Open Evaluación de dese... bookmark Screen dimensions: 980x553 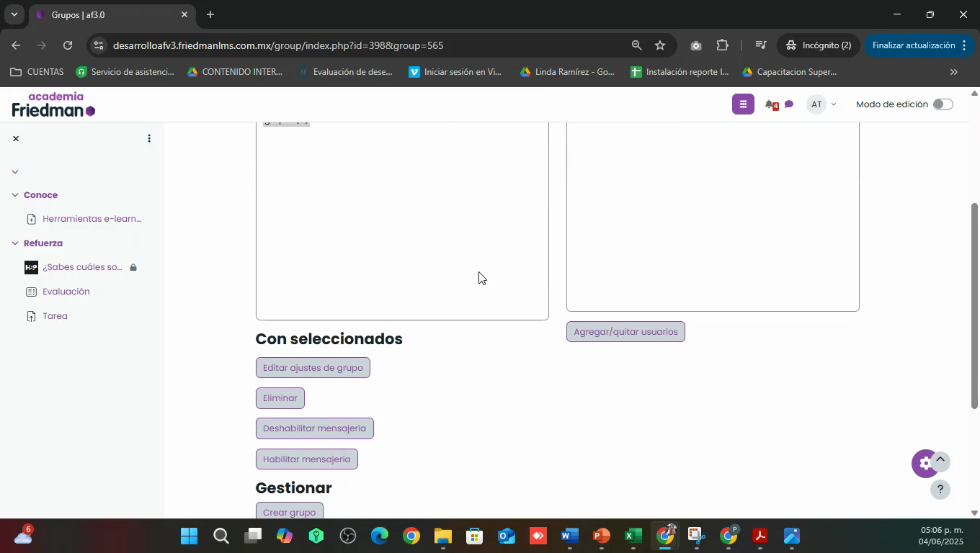click(x=345, y=72)
